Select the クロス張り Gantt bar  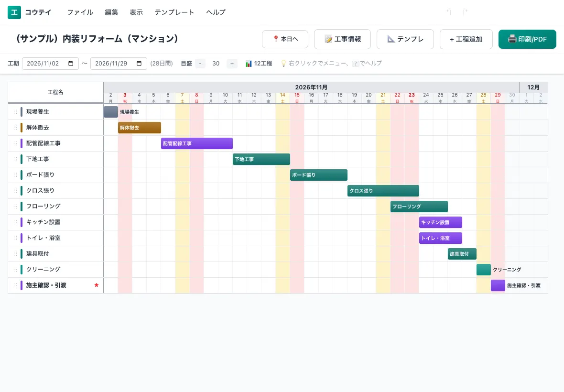tap(383, 191)
